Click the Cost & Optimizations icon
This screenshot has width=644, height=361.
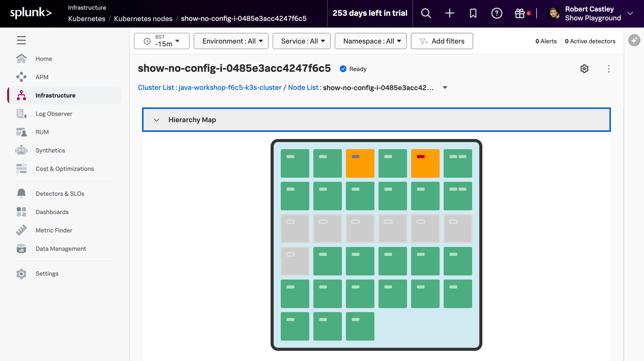pos(21,169)
